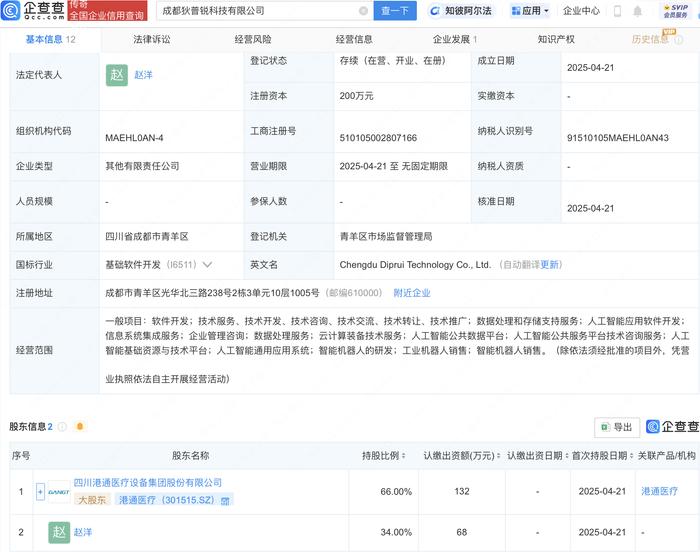Click the 其他有限责任公司 company type value

coord(142,166)
